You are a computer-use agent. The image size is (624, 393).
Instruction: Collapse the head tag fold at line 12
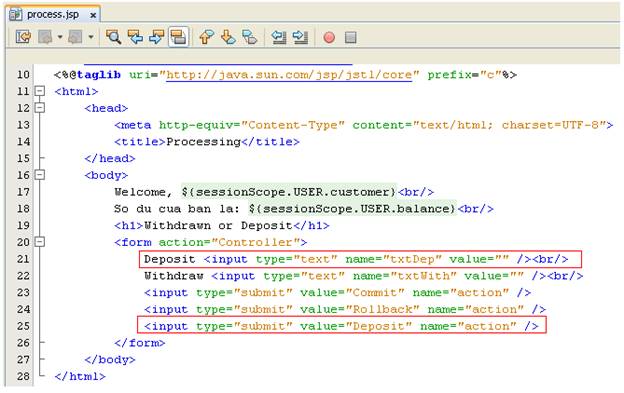[x=39, y=108]
